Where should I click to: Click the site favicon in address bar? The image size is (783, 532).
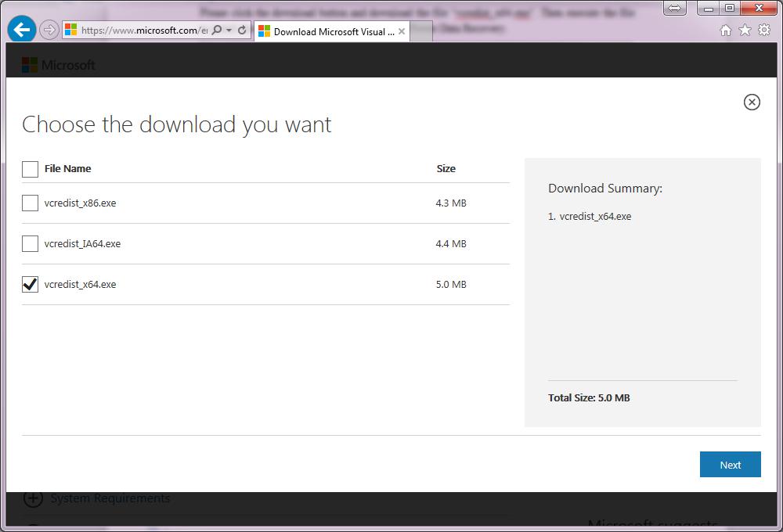click(x=71, y=30)
